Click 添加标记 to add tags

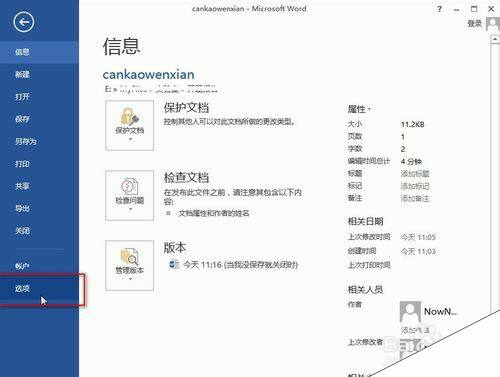click(x=415, y=186)
